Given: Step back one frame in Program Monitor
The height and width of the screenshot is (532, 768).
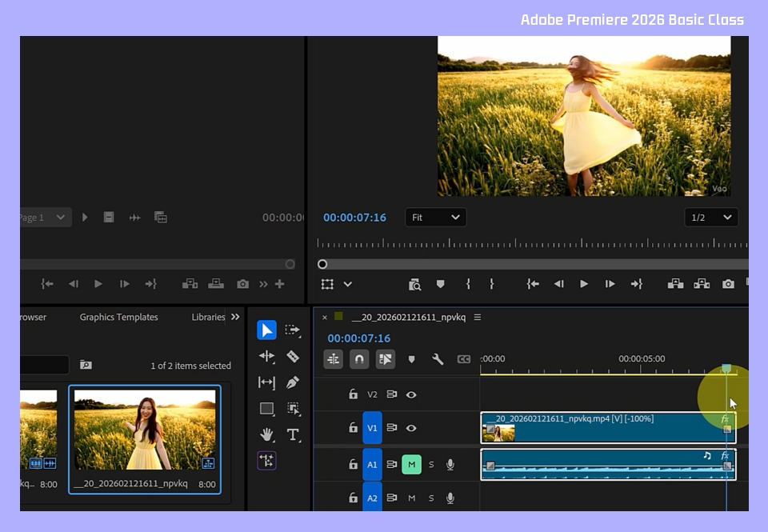Looking at the screenshot, I should tap(558, 284).
